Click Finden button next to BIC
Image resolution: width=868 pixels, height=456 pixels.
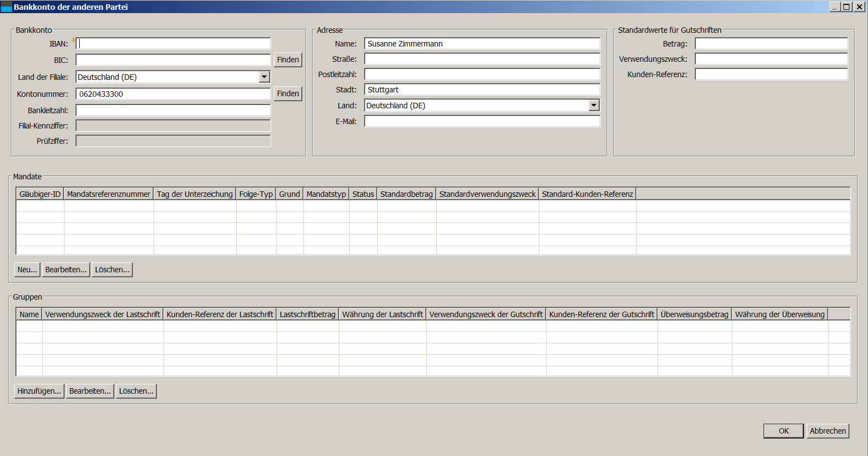[288, 60]
